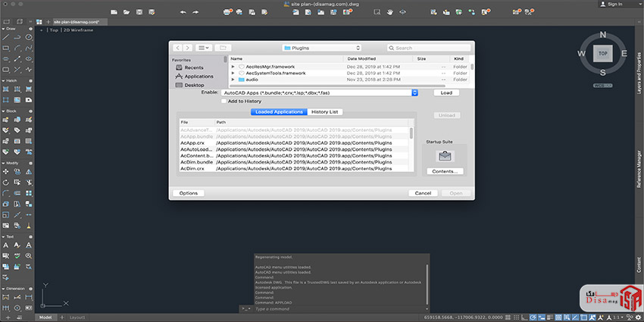Click the Search field in file dialog
Viewport: 644px width, 322px height.
[x=428, y=48]
